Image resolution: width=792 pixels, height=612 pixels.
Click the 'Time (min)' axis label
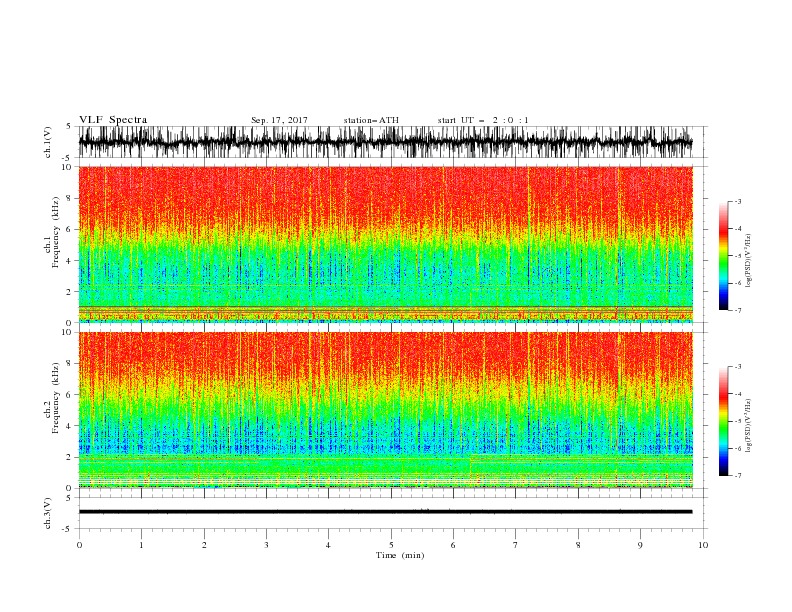400,555
